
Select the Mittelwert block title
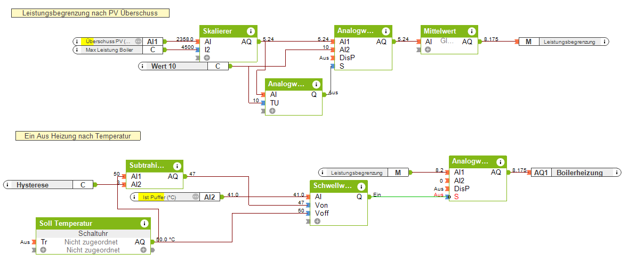[x=441, y=31]
